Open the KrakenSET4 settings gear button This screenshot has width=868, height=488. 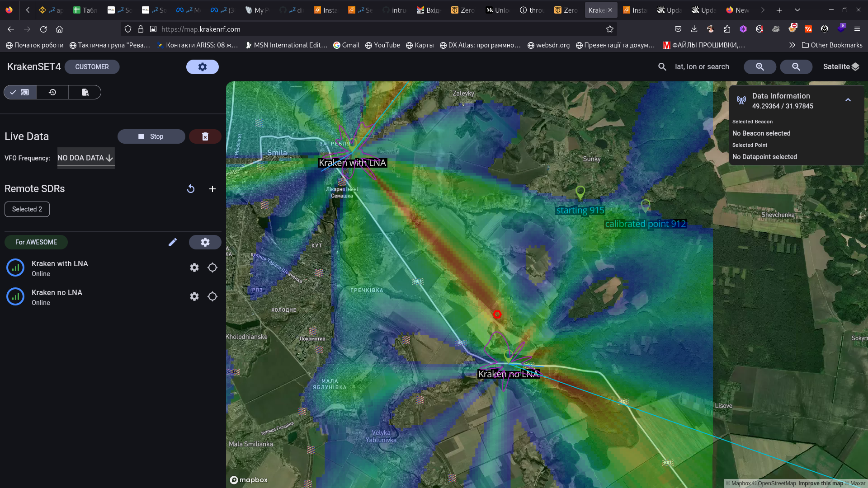[202, 67]
